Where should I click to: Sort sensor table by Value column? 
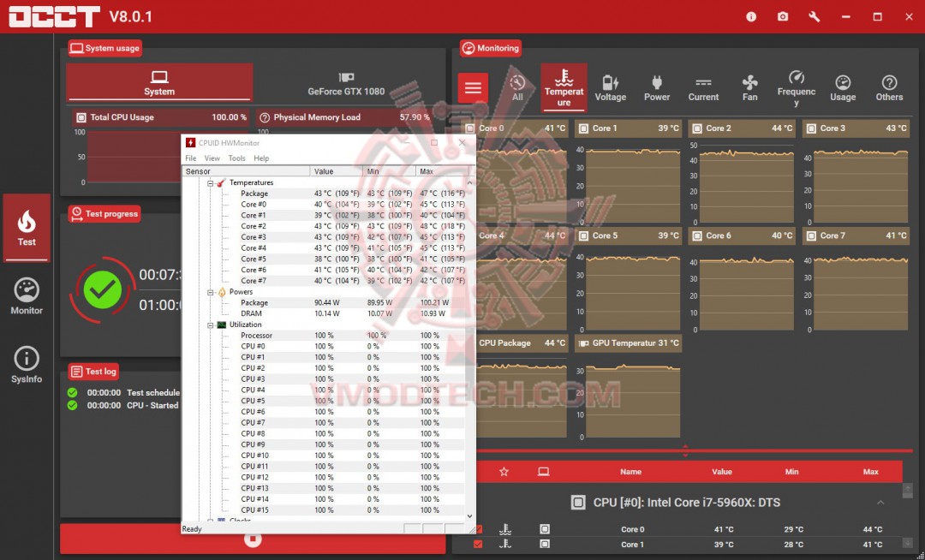(x=721, y=472)
